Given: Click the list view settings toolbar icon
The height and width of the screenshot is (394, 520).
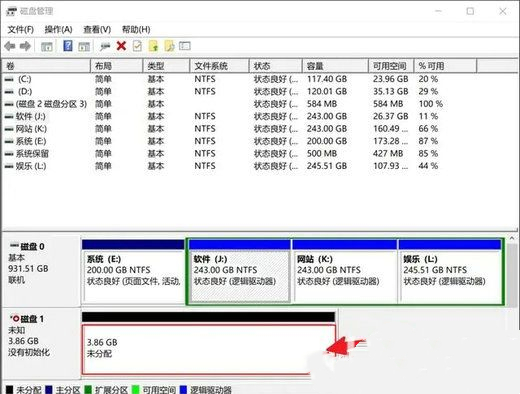Looking at the screenshot, I should [x=185, y=46].
